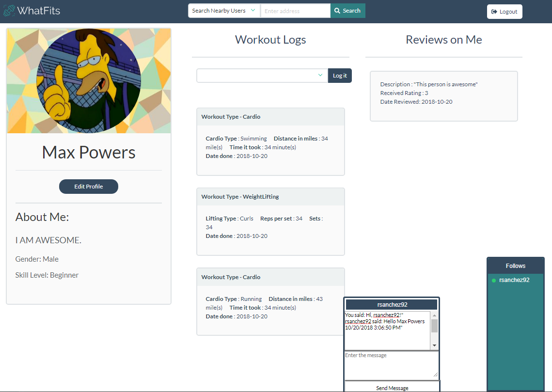Click the Received Rating : 3 text
The image size is (552, 392).
coord(404,93)
